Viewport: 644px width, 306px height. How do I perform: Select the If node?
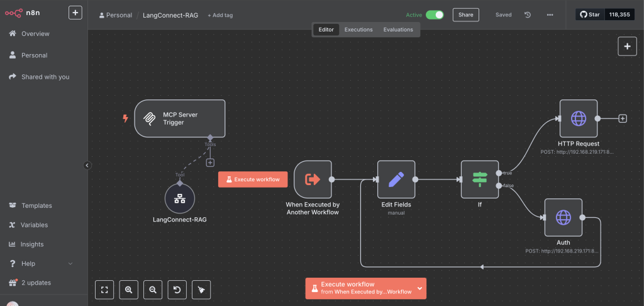point(480,179)
